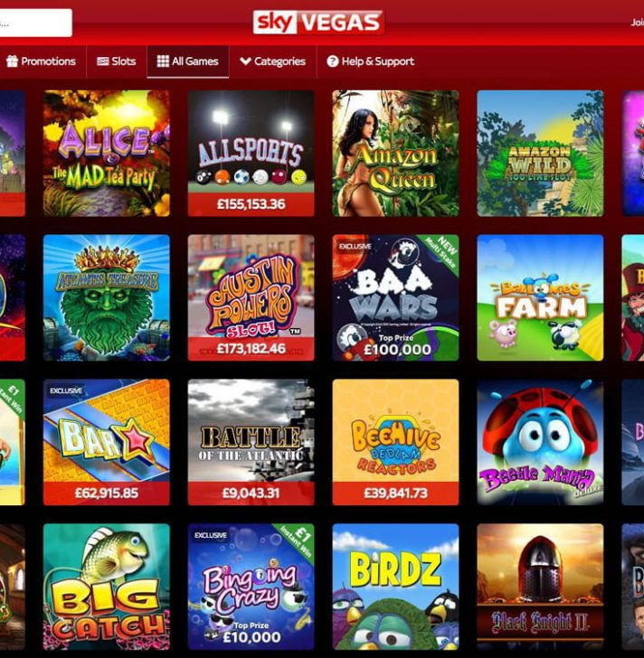This screenshot has width=644, height=658.
Task: Switch to the All Games tab
Action: [187, 61]
